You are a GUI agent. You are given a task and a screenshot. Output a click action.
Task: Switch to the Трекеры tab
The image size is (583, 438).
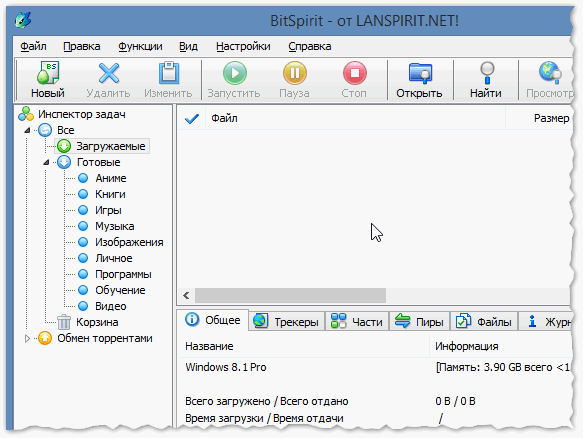click(286, 322)
